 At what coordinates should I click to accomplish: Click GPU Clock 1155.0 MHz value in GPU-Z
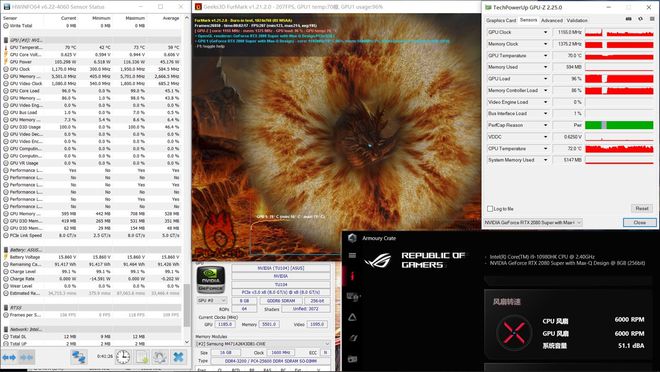click(567, 32)
